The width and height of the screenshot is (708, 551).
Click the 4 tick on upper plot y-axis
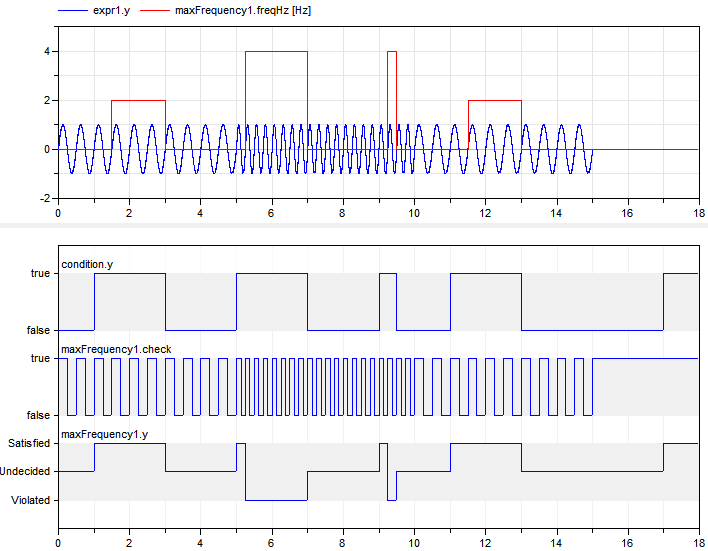[48, 52]
